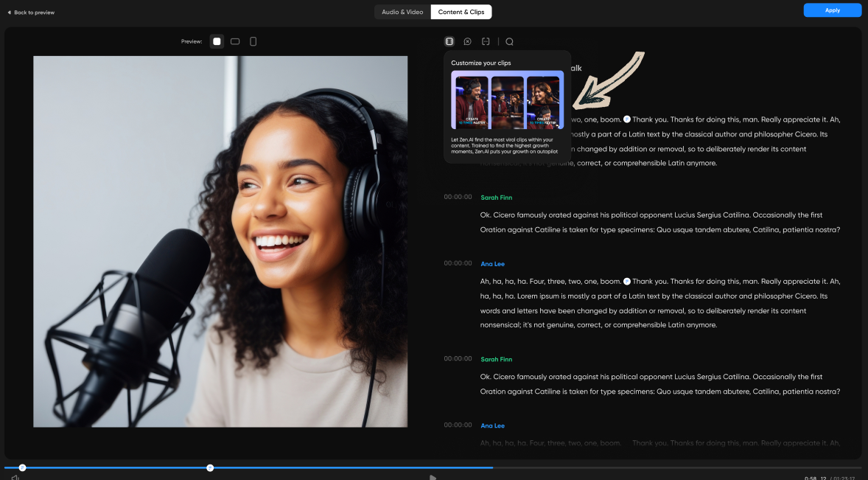Screen dimensions: 868x480
Task: Open transcript search with the magnifier icon
Action: pos(509,41)
